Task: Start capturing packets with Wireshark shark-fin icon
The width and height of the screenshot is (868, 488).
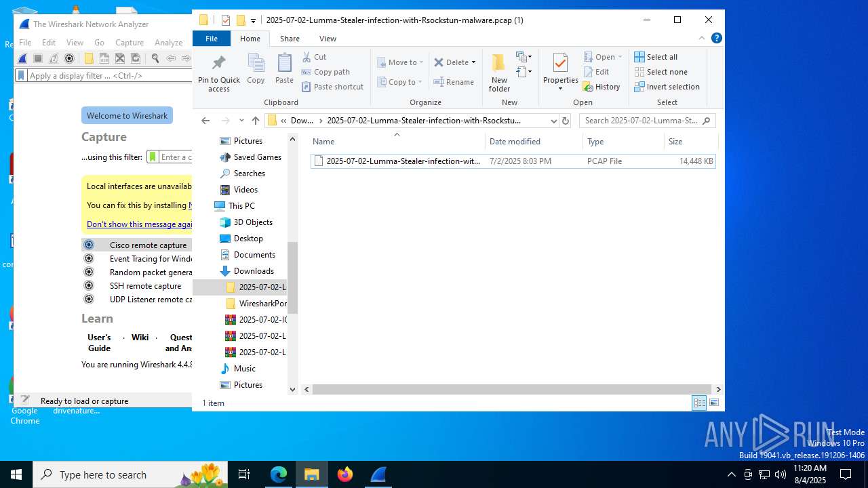Action: click(22, 58)
